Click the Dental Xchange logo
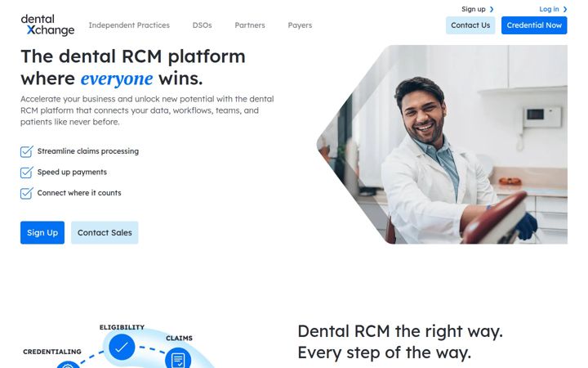588x368 pixels. pos(47,25)
